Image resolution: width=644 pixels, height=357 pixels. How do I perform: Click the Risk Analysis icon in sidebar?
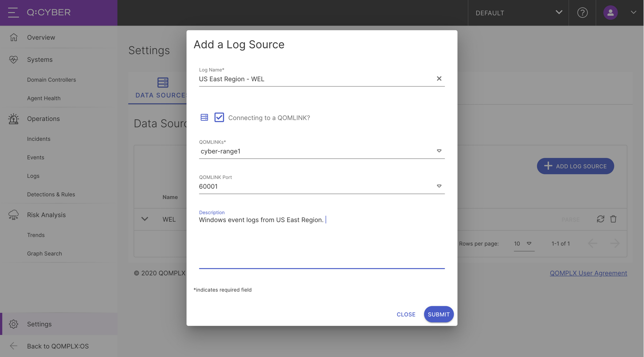click(x=13, y=214)
